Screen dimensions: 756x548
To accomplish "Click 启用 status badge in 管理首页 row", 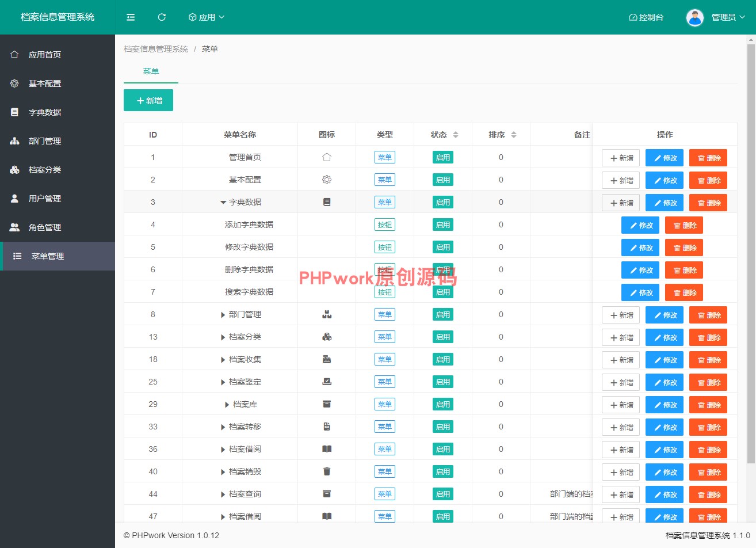I will [443, 157].
